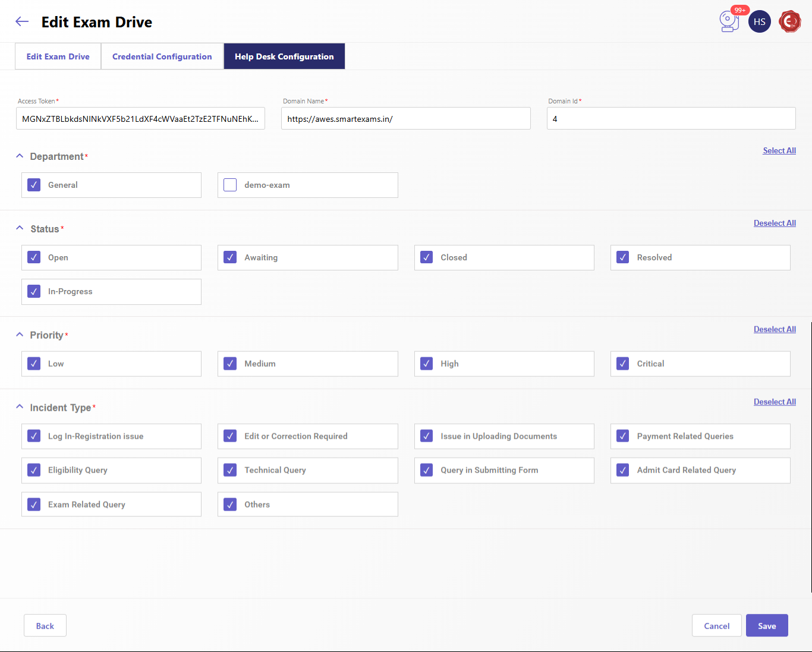Screen dimensions: 812x652
Task: Collapse the Department section
Action: tap(20, 156)
